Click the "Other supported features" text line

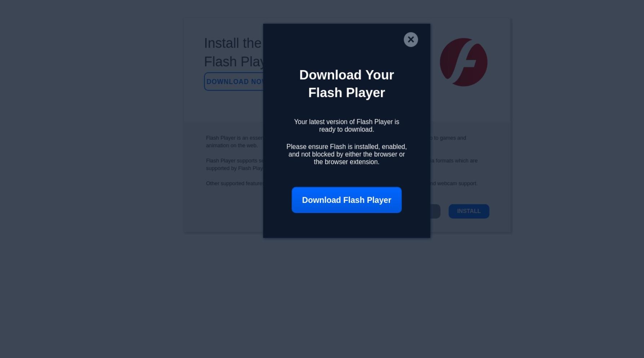click(x=235, y=183)
